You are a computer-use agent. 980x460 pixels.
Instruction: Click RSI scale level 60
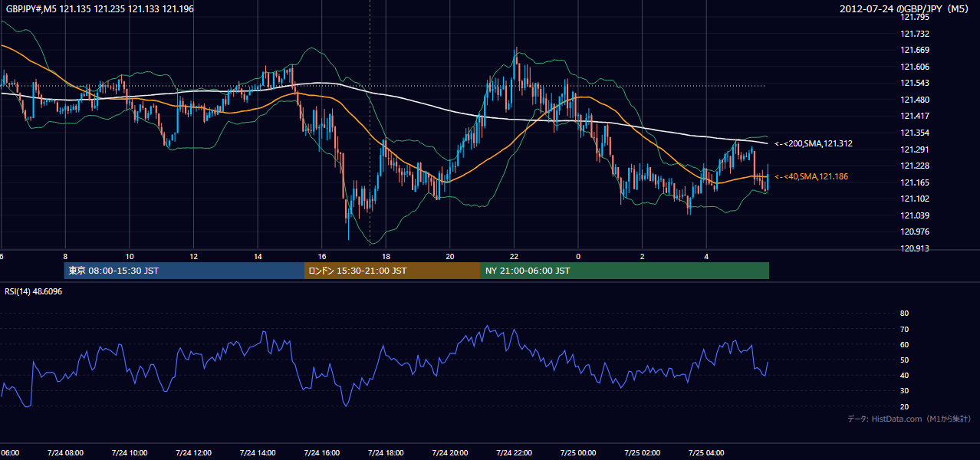[904, 344]
